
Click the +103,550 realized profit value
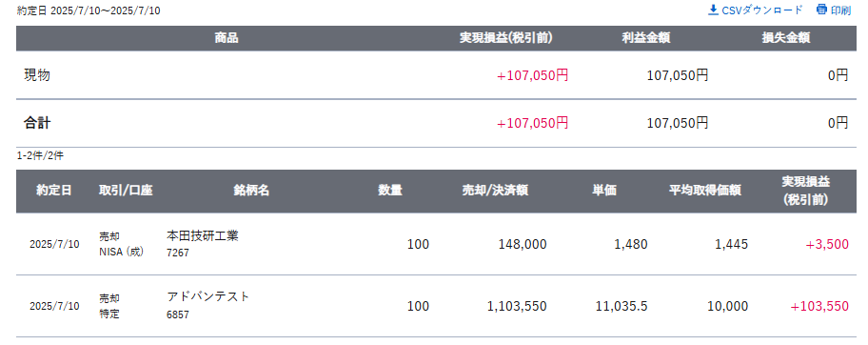[819, 306]
